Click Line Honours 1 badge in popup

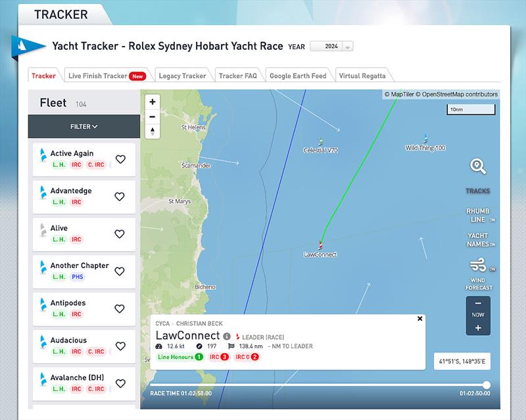tap(180, 357)
